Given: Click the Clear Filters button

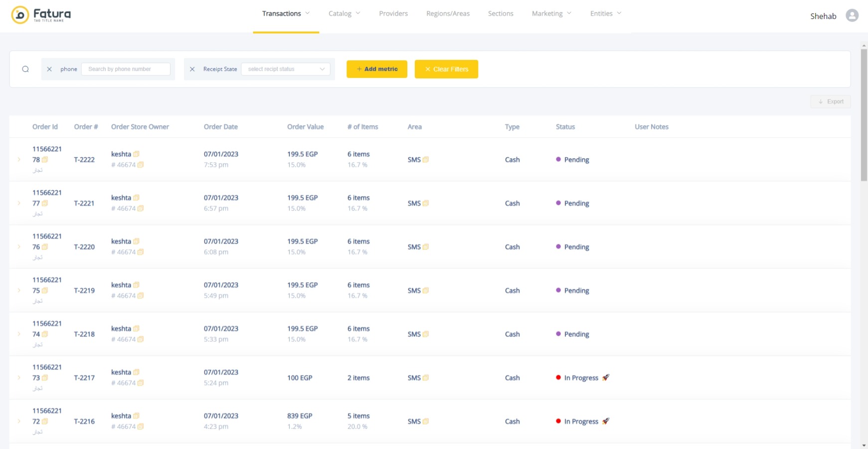Looking at the screenshot, I should point(446,69).
